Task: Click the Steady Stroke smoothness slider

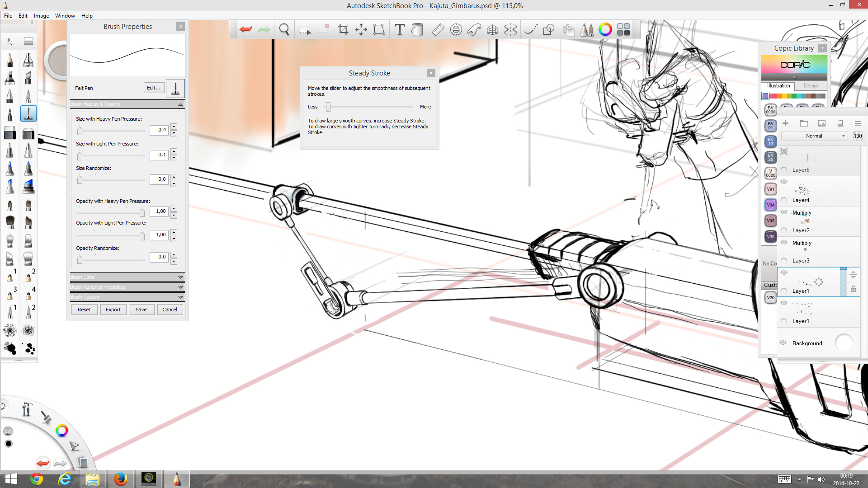Action: 328,107
